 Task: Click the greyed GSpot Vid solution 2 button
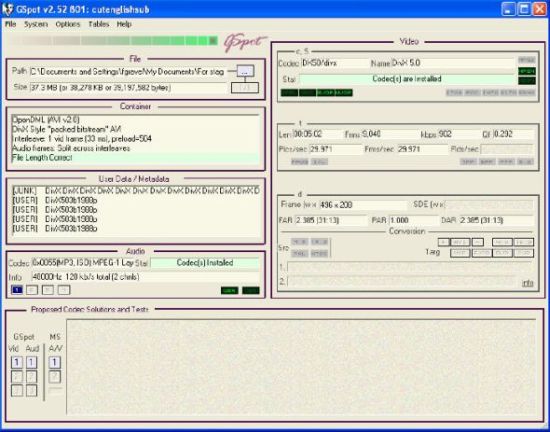(17, 377)
